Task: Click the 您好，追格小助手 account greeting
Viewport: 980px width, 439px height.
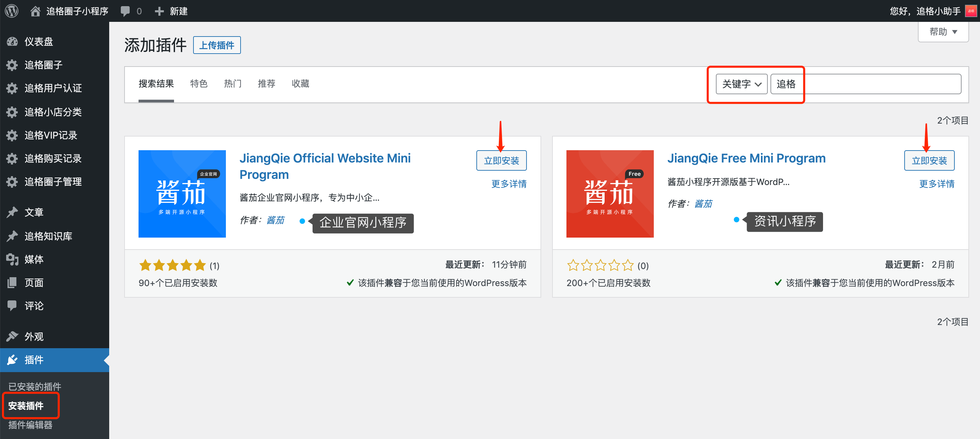Action: pyautogui.click(x=925, y=11)
